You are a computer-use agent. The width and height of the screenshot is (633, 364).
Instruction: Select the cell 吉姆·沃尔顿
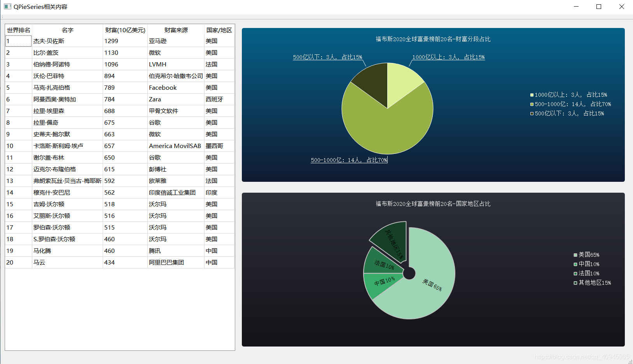[67, 204]
